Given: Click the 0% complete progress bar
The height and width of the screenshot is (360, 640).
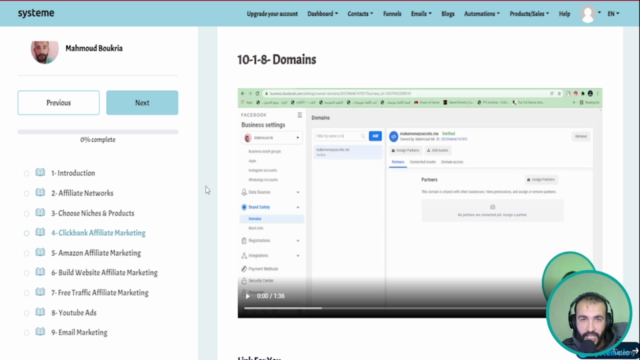Looking at the screenshot, I should coord(98,132).
